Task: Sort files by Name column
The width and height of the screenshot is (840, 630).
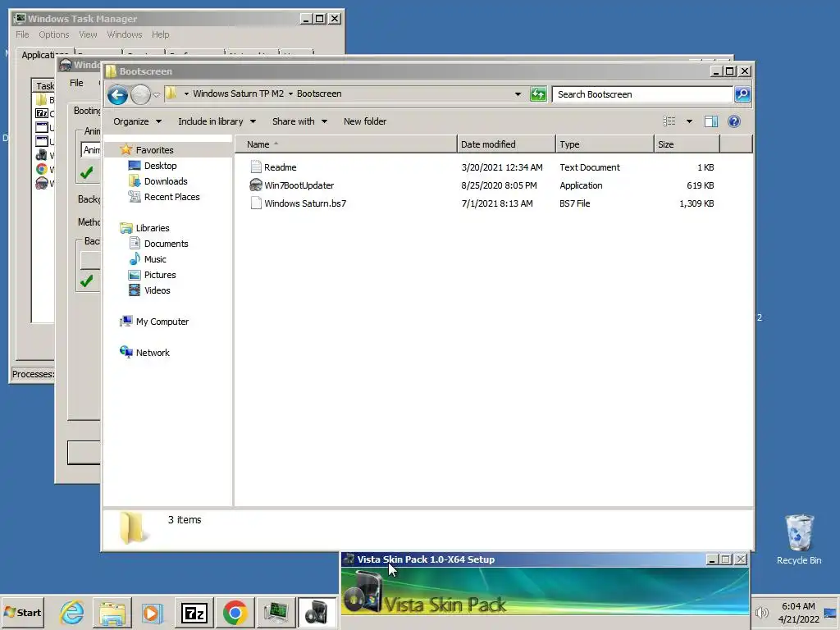Action: (x=345, y=144)
